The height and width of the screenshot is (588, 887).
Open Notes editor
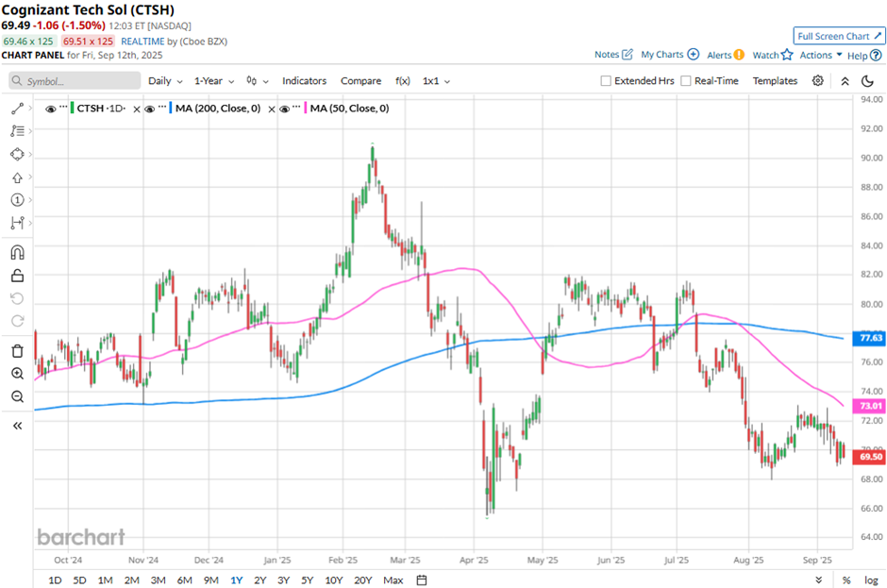613,55
